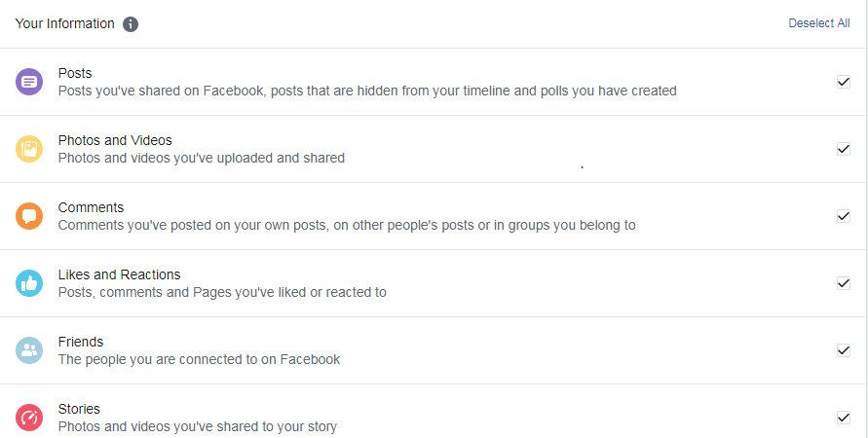Screen dimensions: 868x438
Task: Deselect the Stories checkbox
Action: (x=844, y=418)
